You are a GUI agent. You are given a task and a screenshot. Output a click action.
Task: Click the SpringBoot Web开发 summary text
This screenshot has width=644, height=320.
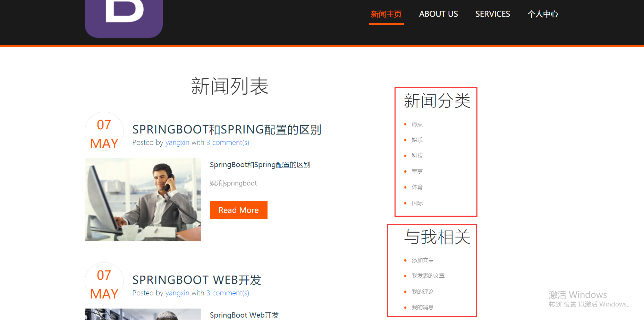point(244,315)
